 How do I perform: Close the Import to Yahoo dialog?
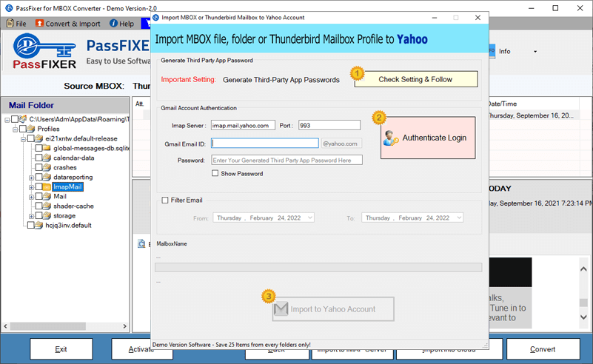pos(478,18)
